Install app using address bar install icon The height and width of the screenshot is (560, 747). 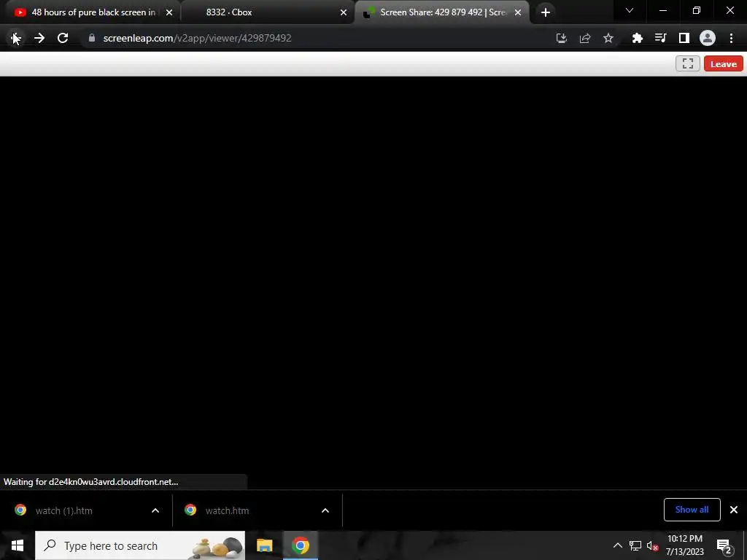[562, 38]
